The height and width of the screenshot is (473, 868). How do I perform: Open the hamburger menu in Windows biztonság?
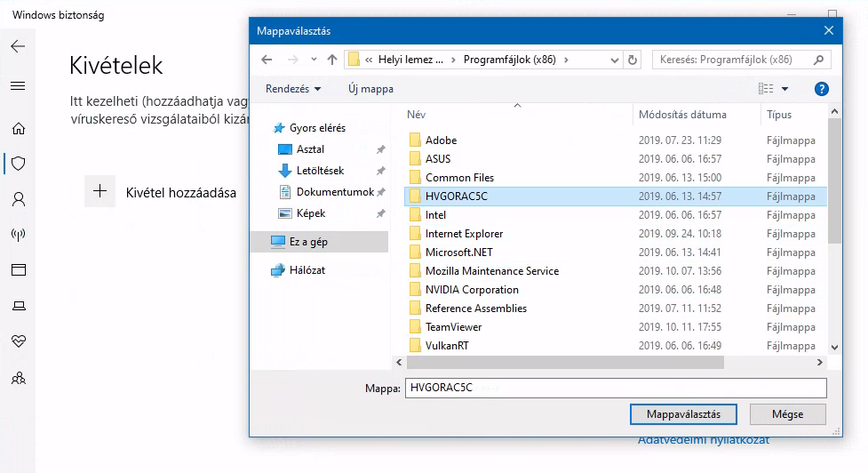coord(18,86)
